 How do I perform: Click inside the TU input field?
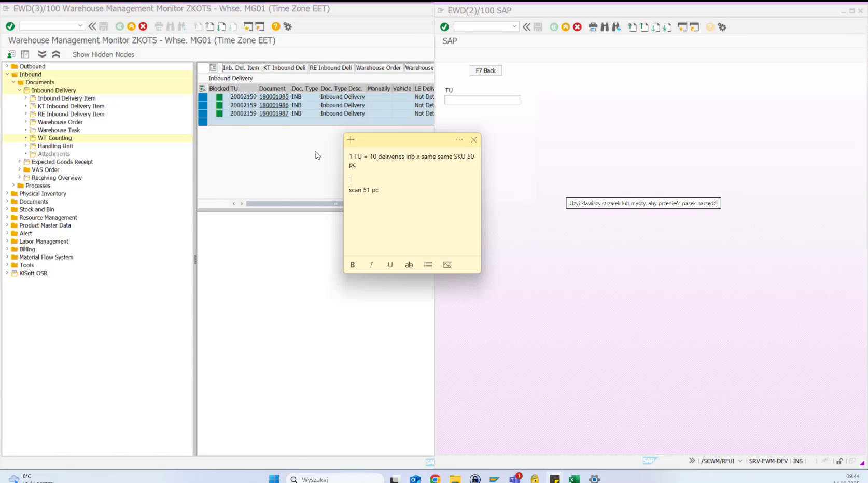click(481, 100)
